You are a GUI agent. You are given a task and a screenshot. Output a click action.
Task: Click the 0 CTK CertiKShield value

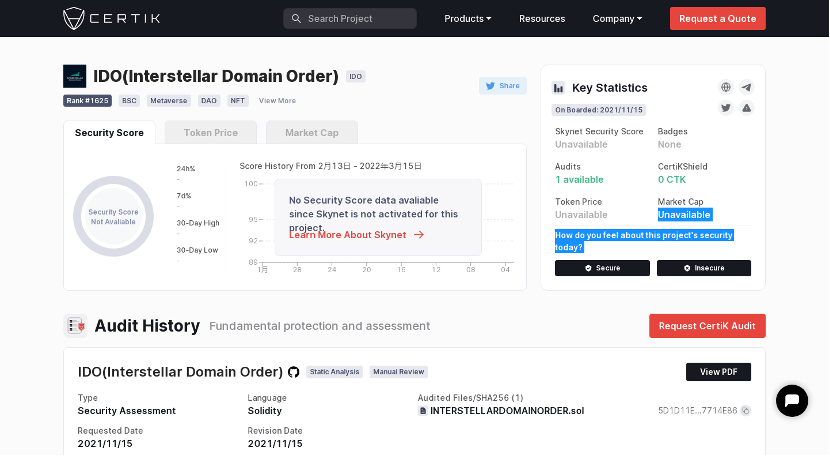672,180
